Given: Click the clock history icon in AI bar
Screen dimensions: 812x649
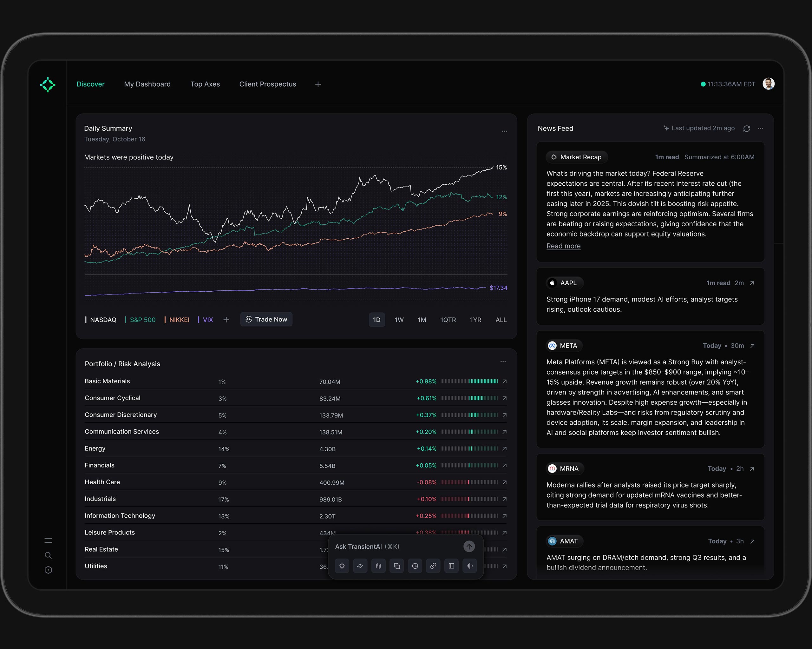Looking at the screenshot, I should pos(415,566).
